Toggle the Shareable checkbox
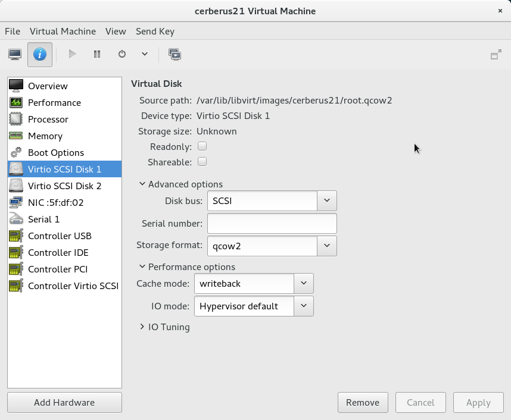 [x=202, y=161]
